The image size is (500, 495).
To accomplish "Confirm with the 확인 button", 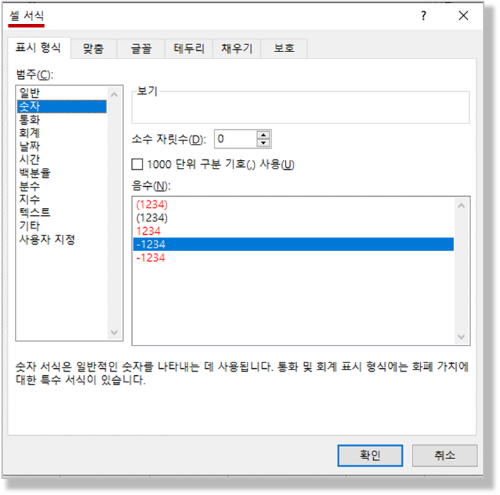I will point(370,455).
